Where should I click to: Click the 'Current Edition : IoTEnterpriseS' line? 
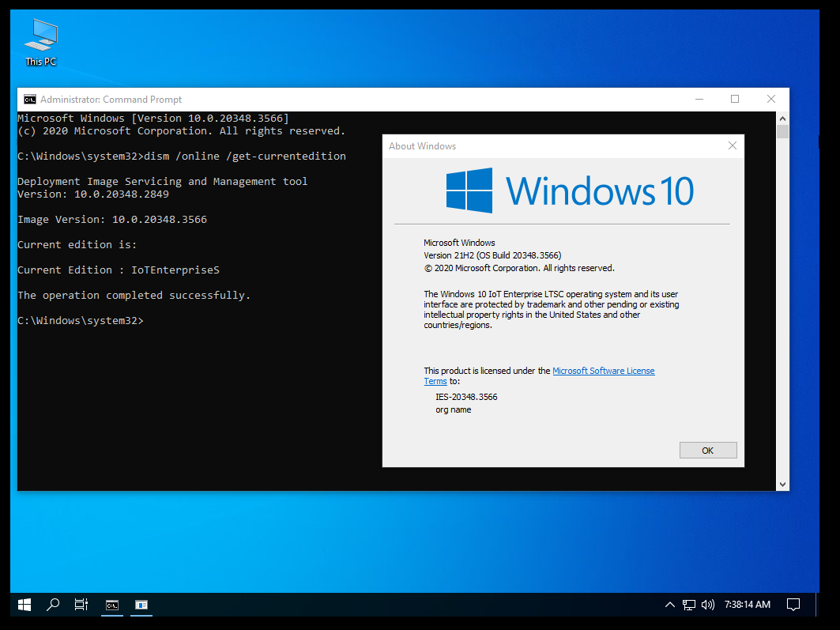point(119,270)
